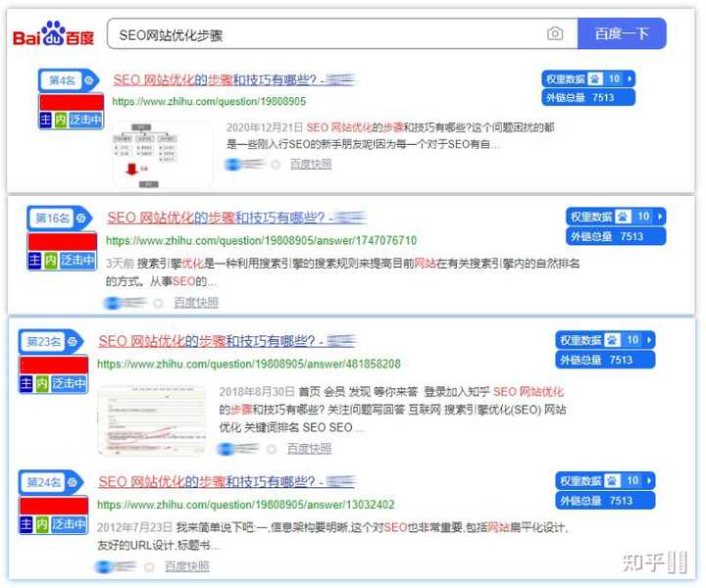
Task: Click paw icon in 第16名 权重数据 badge
Action: click(x=624, y=217)
